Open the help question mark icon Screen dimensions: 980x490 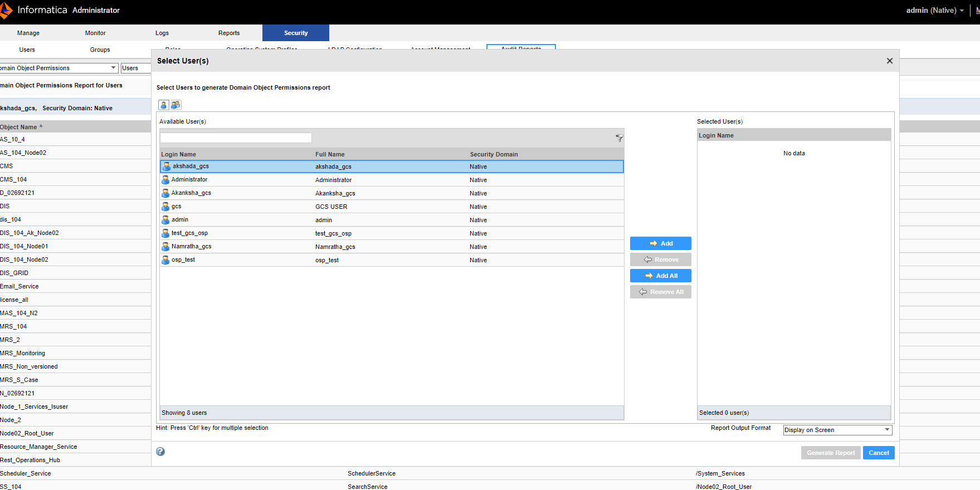pos(160,452)
